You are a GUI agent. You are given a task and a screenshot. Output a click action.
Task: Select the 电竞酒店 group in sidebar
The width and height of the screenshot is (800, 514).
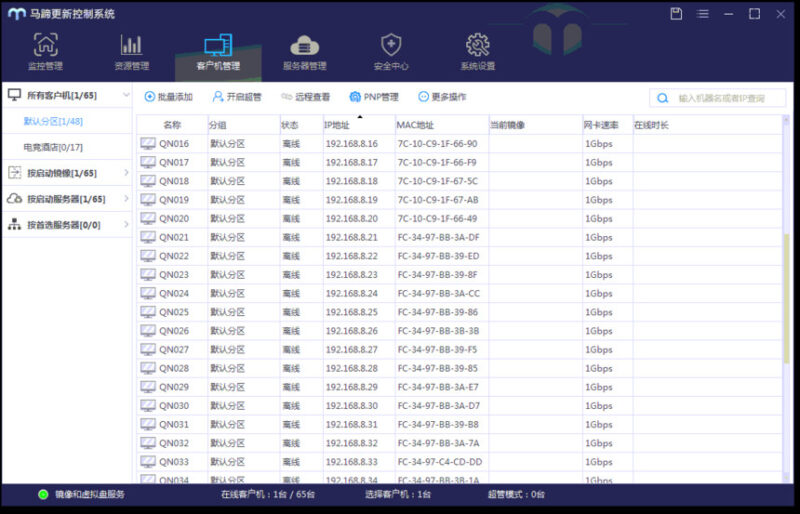point(53,147)
